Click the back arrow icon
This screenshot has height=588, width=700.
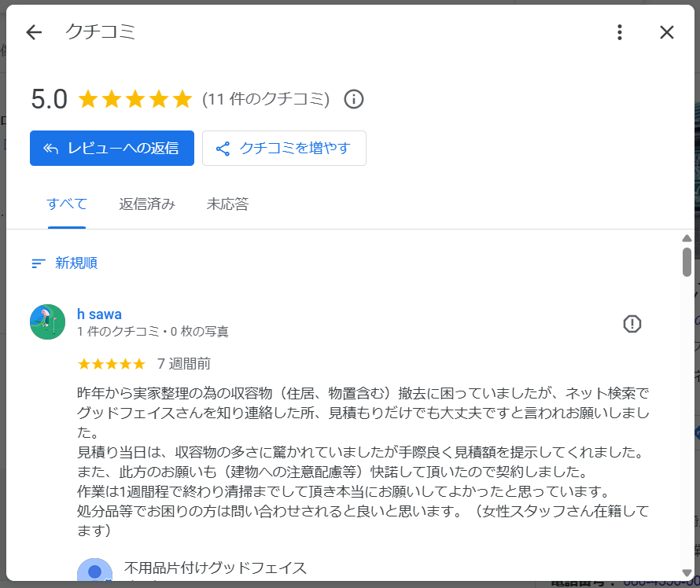(x=34, y=32)
